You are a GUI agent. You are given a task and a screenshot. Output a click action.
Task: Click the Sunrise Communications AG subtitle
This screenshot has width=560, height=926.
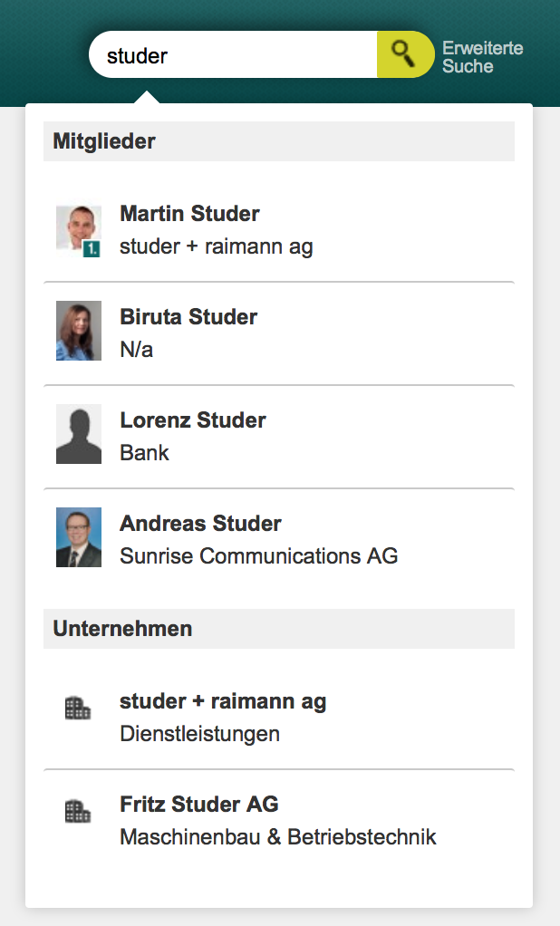[x=258, y=556]
